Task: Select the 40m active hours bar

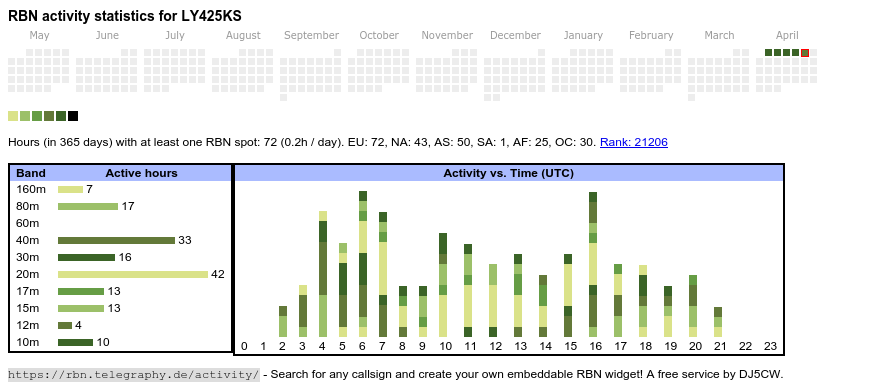Action: (117, 240)
